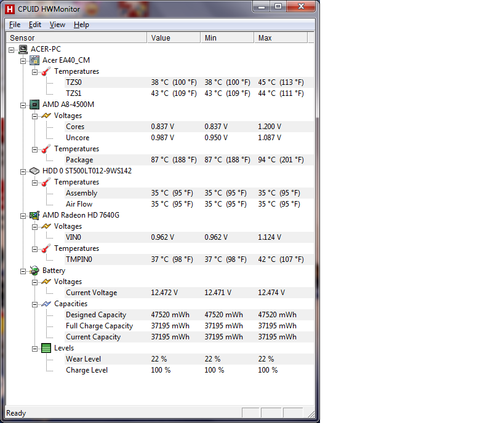This screenshot has width=504, height=423.
Task: Open the Edit menu
Action: tap(34, 25)
